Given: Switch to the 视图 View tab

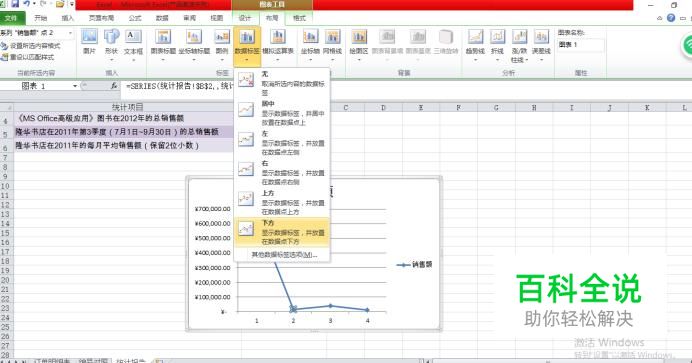Looking at the screenshot, I should pos(217,18).
